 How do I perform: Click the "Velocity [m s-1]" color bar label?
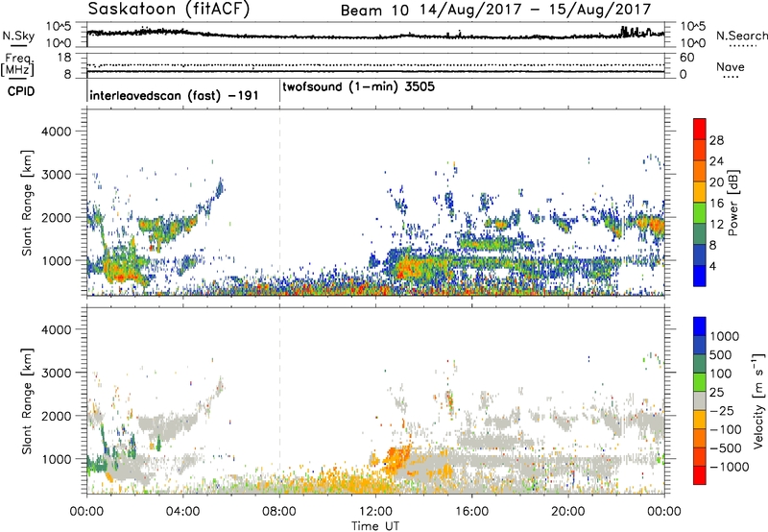[x=758, y=399]
